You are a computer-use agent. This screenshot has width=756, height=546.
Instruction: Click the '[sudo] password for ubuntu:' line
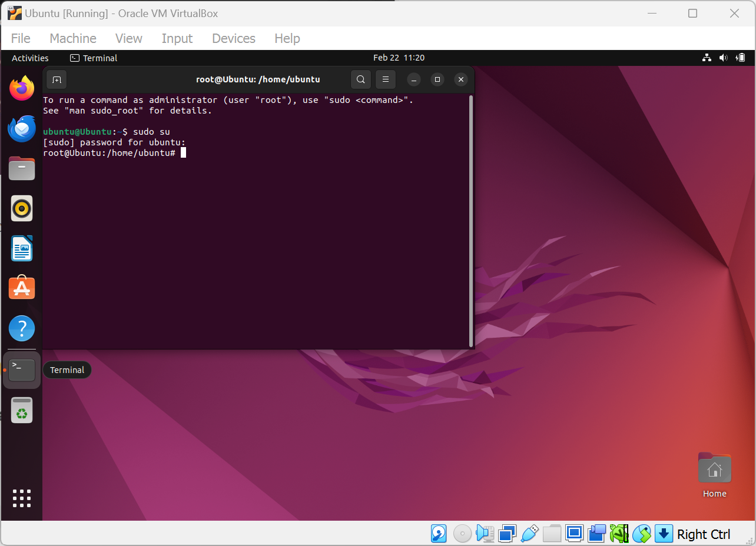(114, 142)
